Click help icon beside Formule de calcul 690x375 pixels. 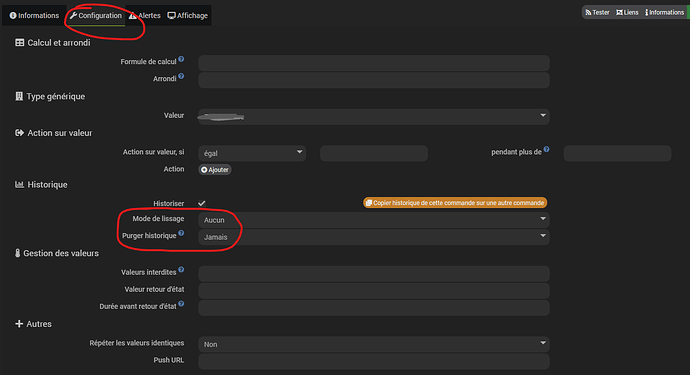tap(181, 59)
